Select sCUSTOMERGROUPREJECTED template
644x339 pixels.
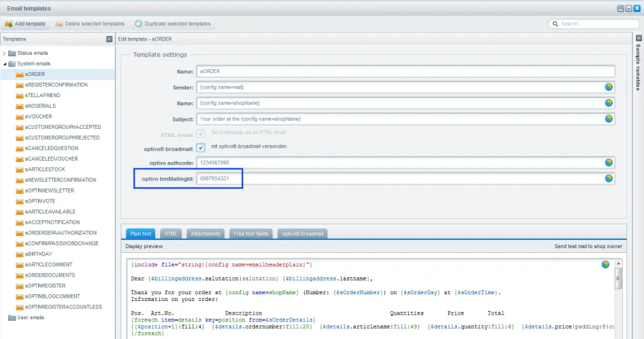(x=62, y=138)
